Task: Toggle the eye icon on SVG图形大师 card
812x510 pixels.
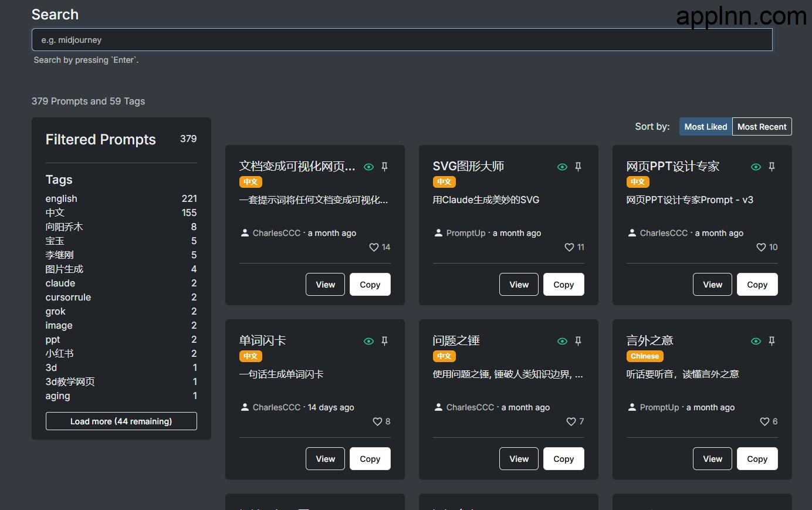Action: tap(562, 167)
